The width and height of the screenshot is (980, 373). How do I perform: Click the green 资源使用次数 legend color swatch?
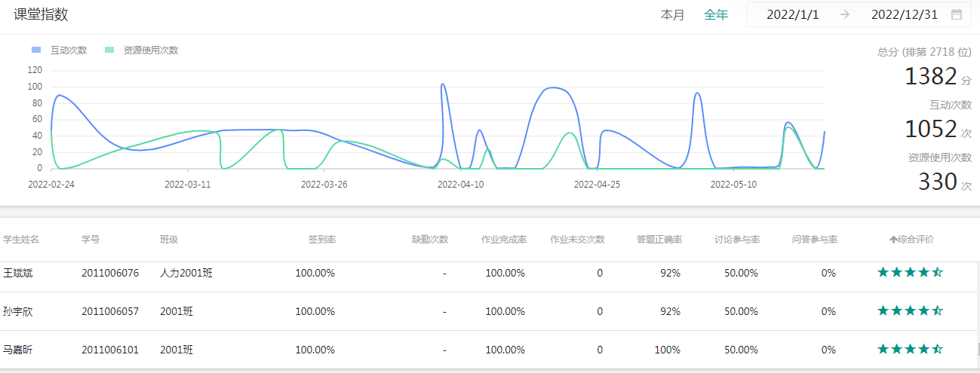110,50
